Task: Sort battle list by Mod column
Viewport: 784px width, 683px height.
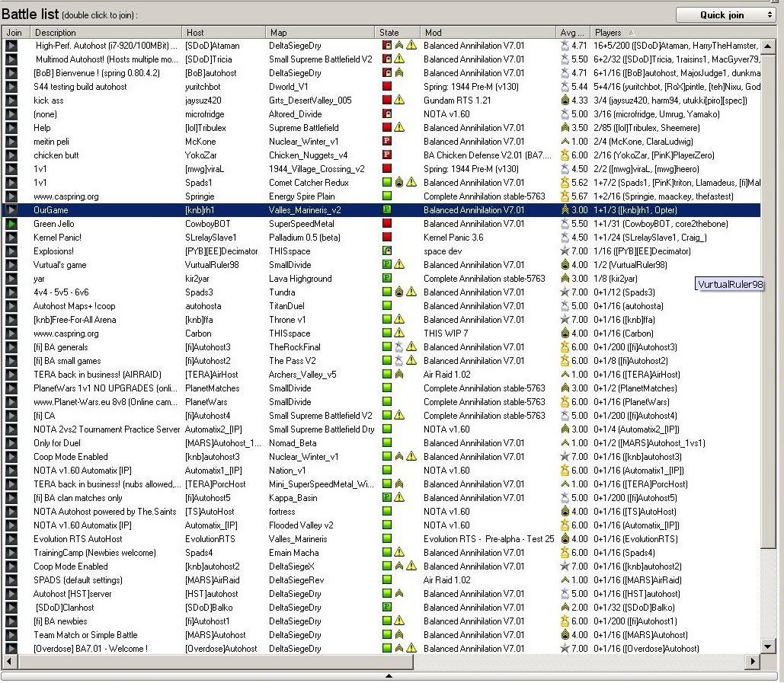Action: coord(488,33)
